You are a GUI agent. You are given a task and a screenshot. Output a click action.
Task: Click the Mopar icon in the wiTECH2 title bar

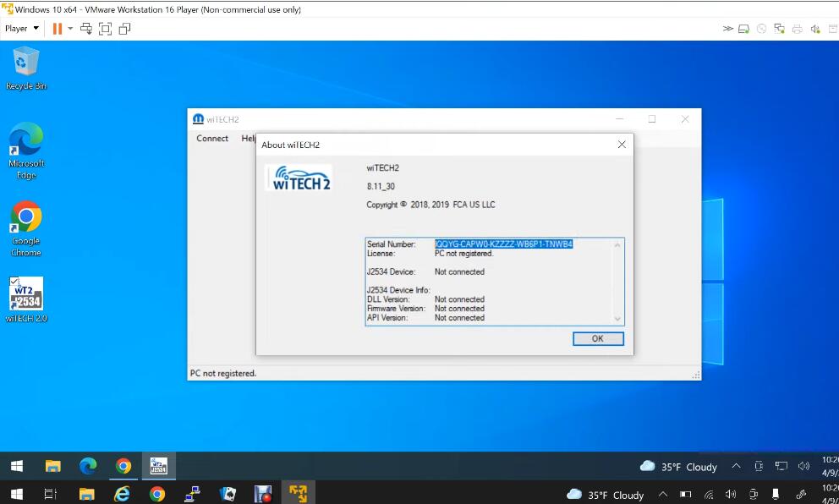click(x=198, y=119)
